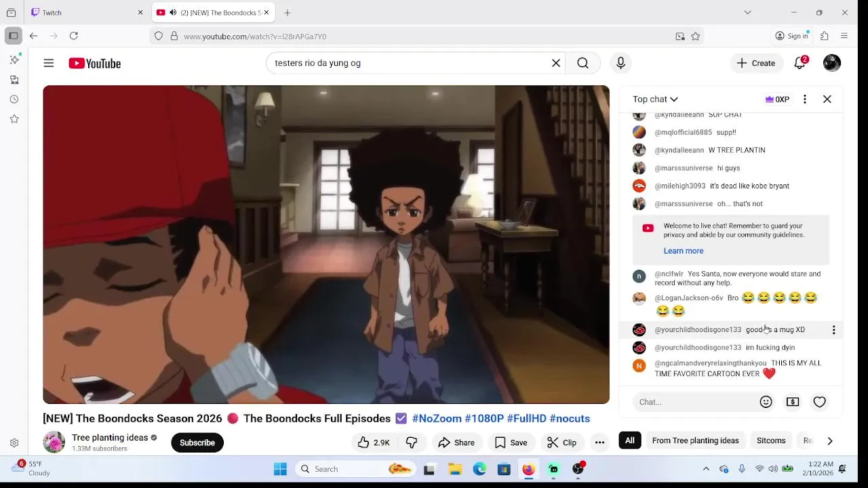
Task: Send a Super Chat with dollar icon
Action: tap(793, 402)
